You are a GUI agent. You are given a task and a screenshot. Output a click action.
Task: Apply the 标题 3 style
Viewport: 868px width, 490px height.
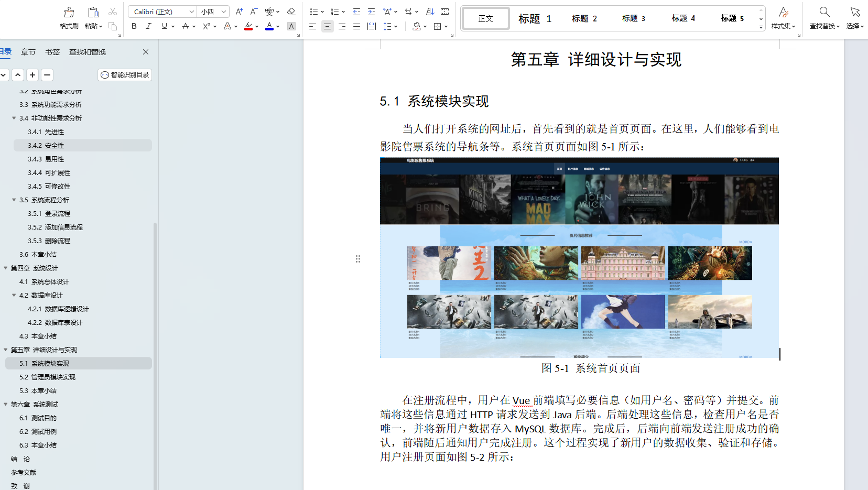point(634,18)
